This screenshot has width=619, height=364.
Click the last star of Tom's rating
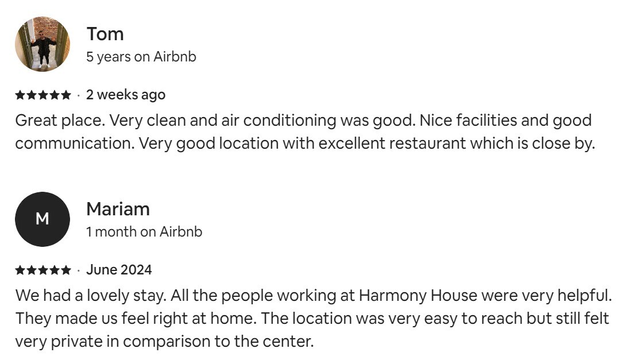pos(66,95)
